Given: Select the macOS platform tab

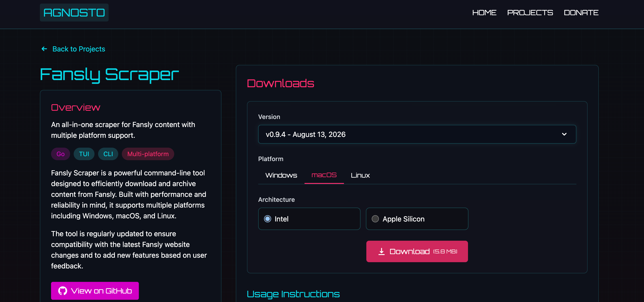Looking at the screenshot, I should point(324,175).
